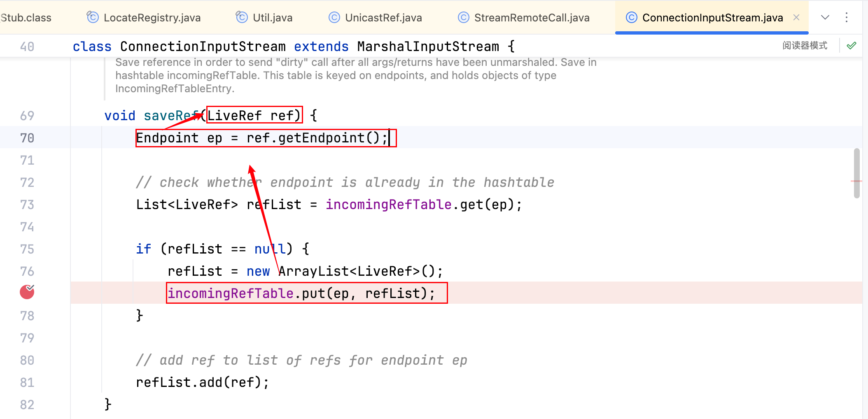The width and height of the screenshot is (868, 419).
Task: Click the green inspection checkmark icon
Action: pos(852,46)
